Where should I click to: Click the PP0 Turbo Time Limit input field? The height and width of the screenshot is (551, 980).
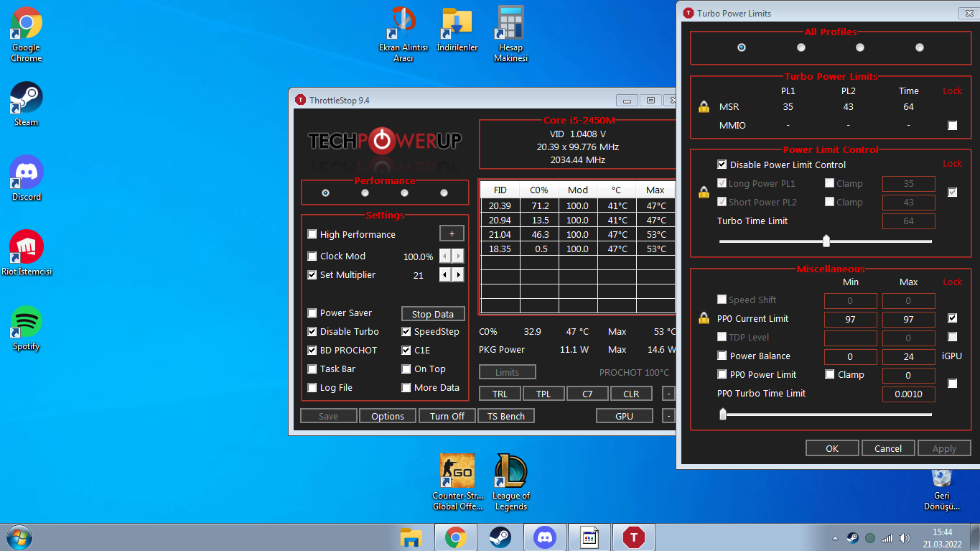(x=908, y=394)
